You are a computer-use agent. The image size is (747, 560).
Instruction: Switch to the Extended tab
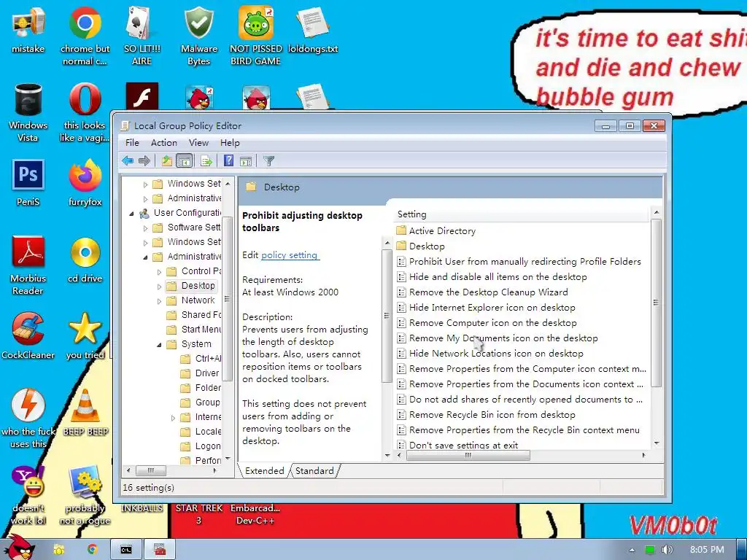tap(264, 470)
